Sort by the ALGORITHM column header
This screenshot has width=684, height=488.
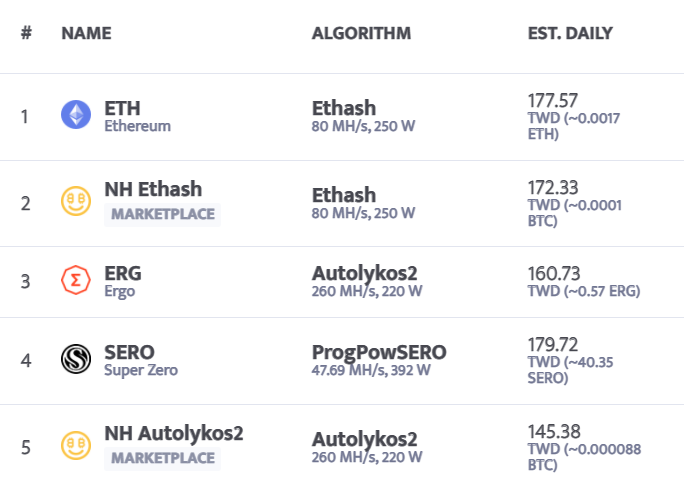pos(361,33)
